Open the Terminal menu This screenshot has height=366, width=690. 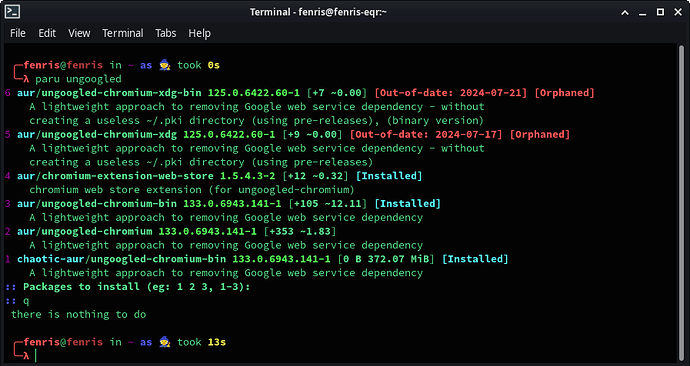click(x=123, y=33)
